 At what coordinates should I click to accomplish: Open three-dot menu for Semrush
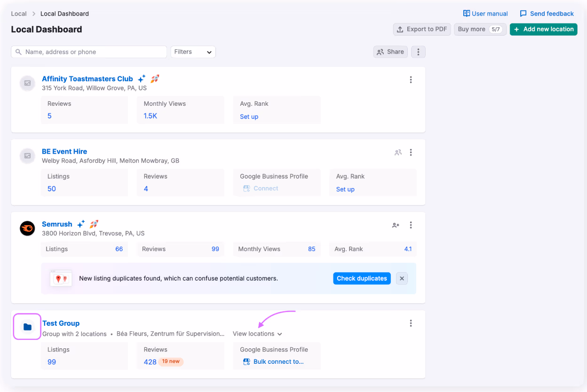[411, 225]
